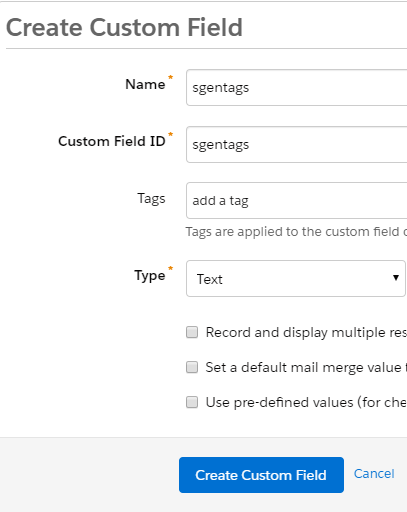Click the 'Name' field label
The width and height of the screenshot is (407, 512).
coord(145,84)
